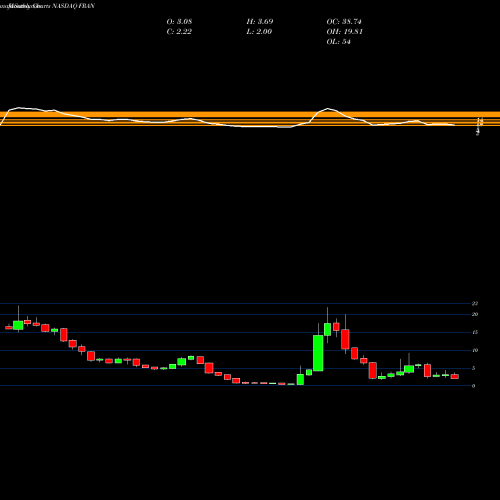
Task: Click the "15" price axis label
Action: (x=475, y=332)
